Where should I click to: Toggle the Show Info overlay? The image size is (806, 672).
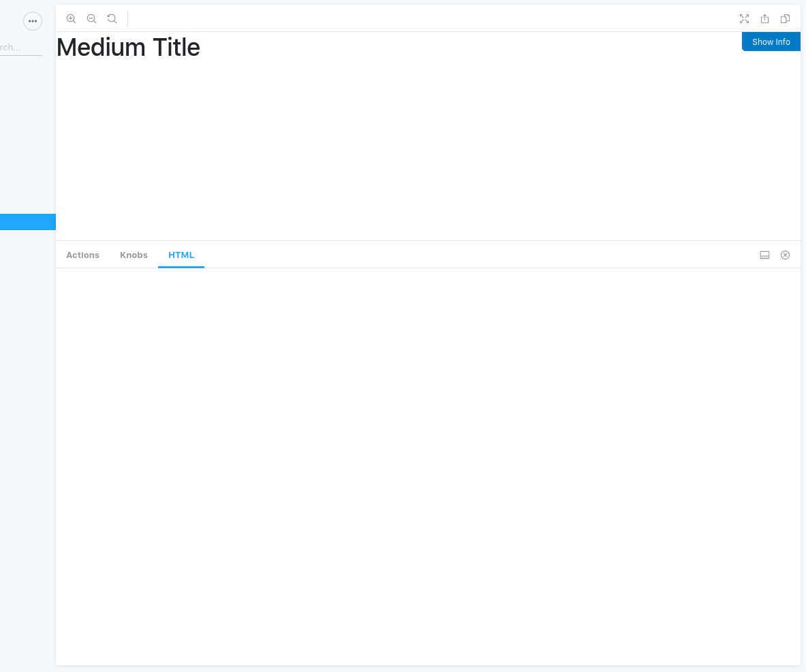(771, 42)
